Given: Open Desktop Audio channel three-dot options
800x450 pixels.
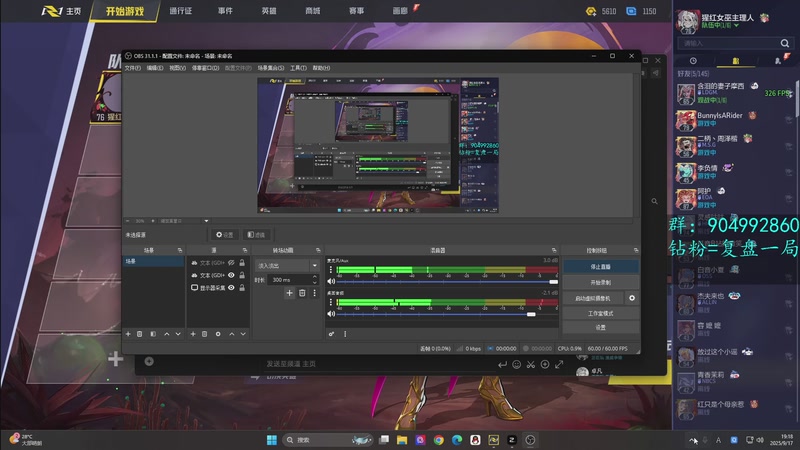Looking at the screenshot, I should pos(331,302).
